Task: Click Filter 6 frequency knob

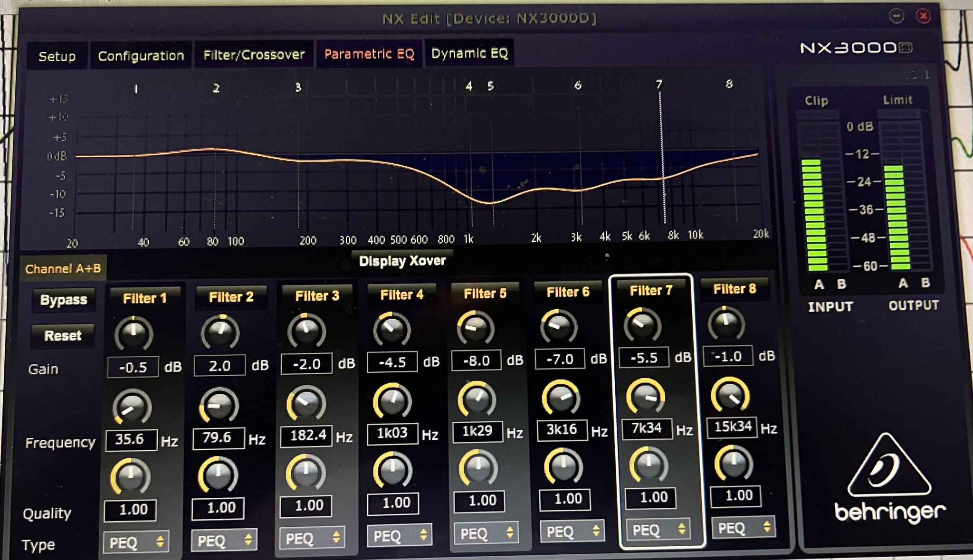Action: pyautogui.click(x=561, y=397)
